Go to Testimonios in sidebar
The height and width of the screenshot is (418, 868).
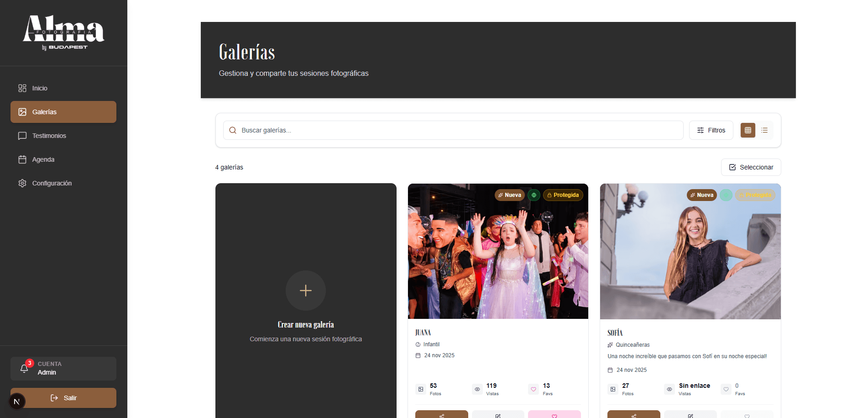click(49, 136)
